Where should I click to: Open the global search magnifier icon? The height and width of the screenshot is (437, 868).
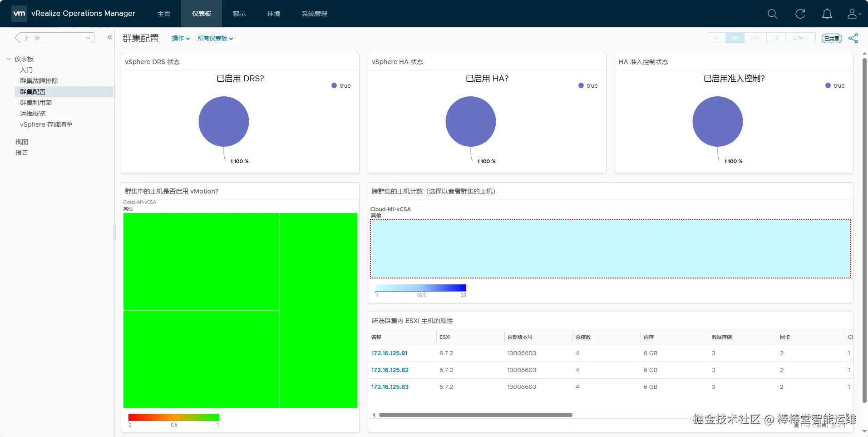[x=772, y=14]
